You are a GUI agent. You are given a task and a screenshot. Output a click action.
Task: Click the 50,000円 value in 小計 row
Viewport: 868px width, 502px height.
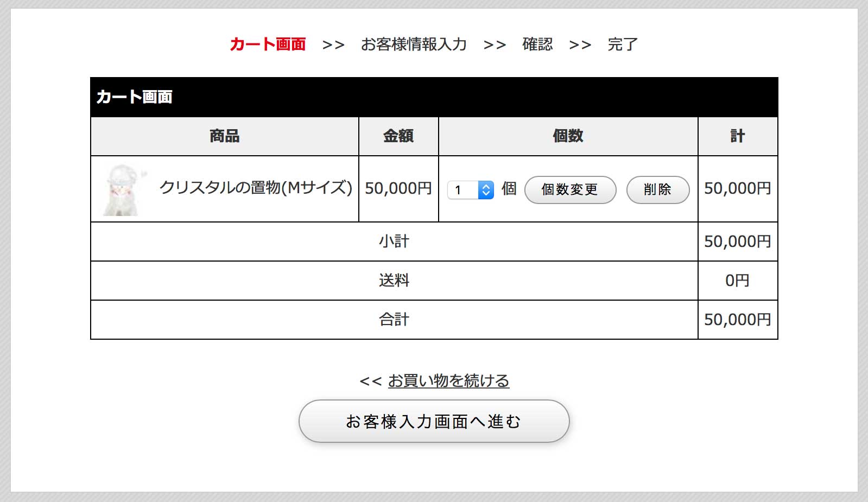738,242
